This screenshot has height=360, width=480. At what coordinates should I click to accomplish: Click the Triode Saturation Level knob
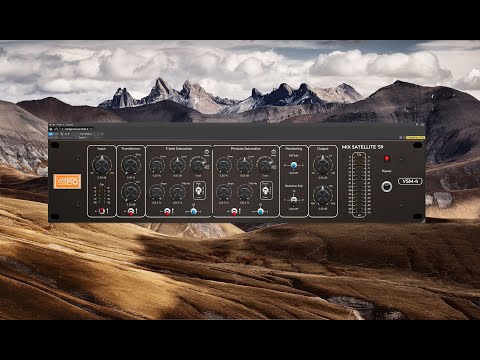pos(177,165)
